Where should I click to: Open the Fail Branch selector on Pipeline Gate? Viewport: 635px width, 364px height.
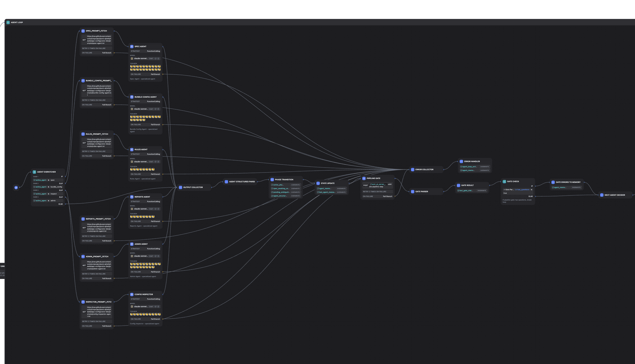(387, 196)
